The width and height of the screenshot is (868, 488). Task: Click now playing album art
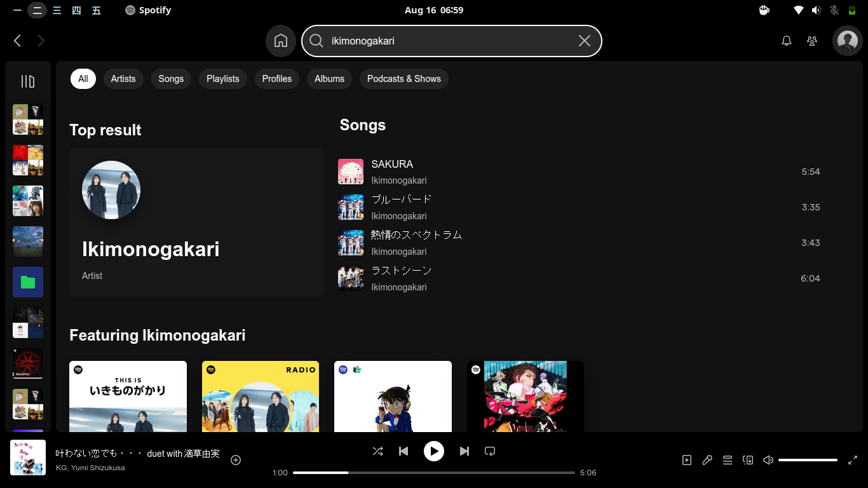click(x=28, y=457)
